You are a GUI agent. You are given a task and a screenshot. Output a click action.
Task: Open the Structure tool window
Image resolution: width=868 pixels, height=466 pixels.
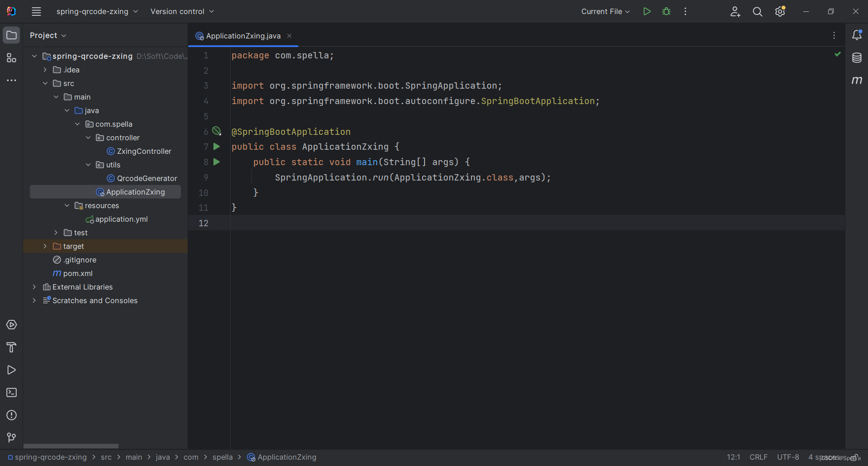11,58
